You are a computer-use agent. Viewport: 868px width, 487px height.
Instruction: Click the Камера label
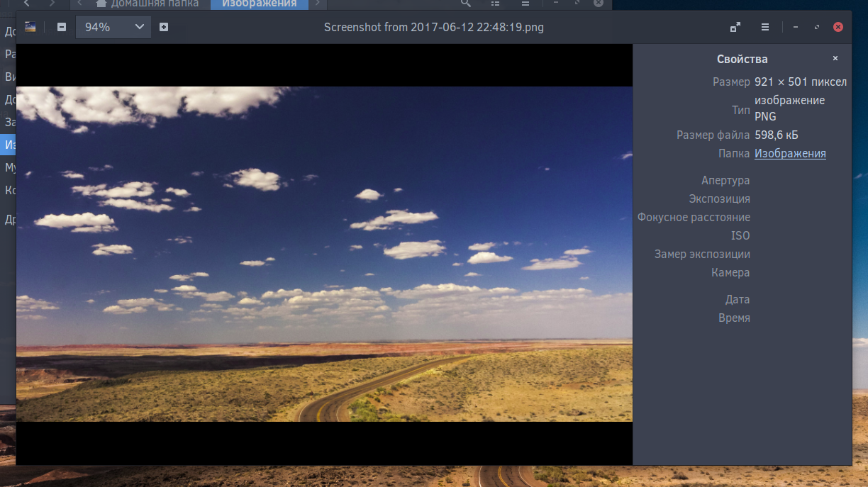(730, 272)
